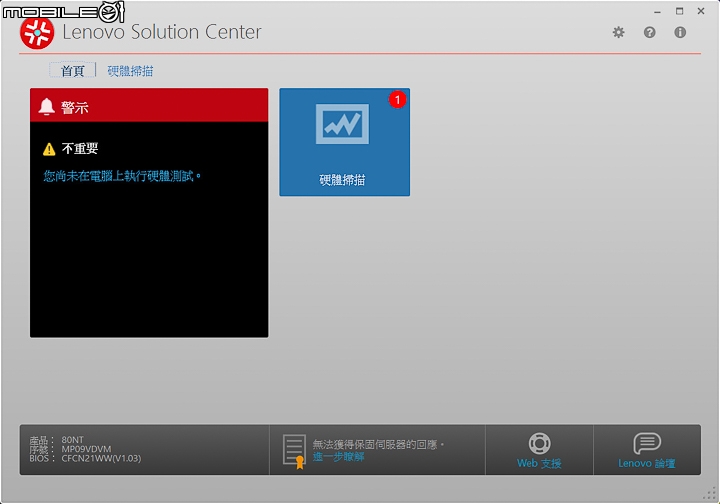
Task: Maximize the Lenovo Solution Center window
Action: coord(680,11)
